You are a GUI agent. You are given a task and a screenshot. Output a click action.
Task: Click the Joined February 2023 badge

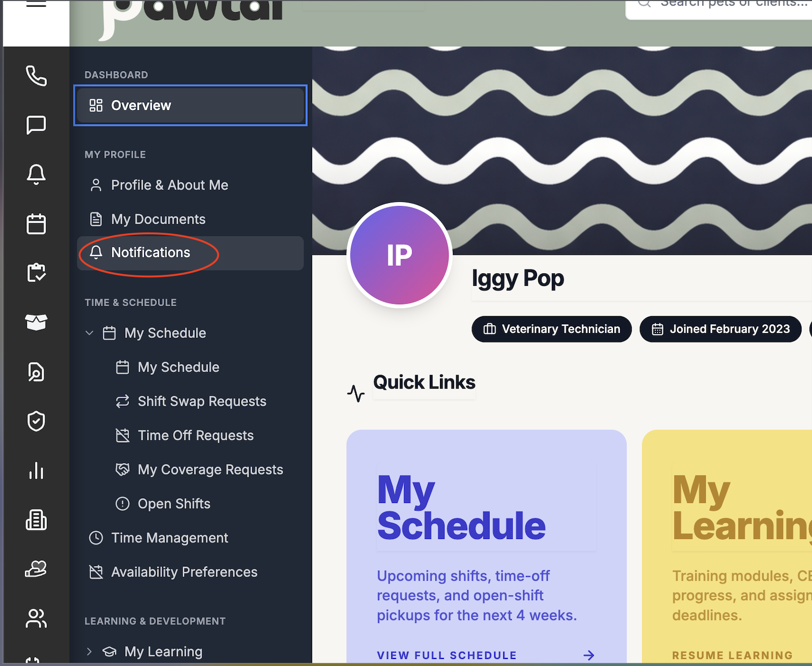[x=720, y=329]
